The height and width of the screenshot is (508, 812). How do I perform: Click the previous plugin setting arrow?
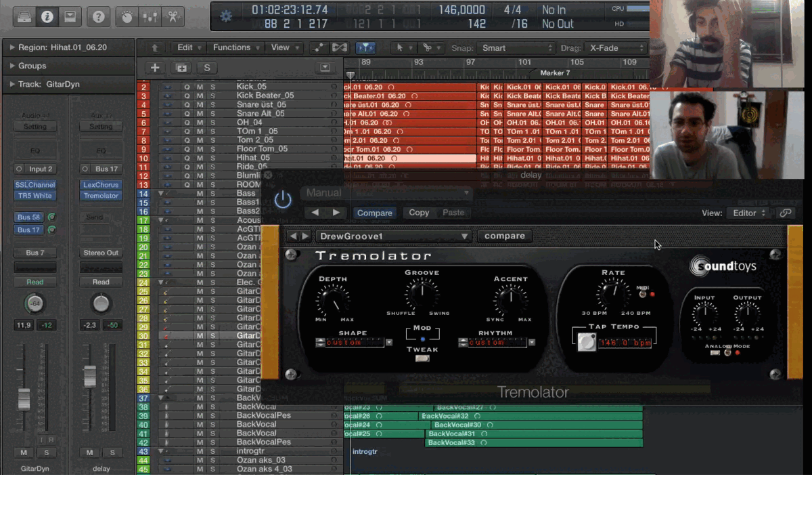[x=315, y=213]
